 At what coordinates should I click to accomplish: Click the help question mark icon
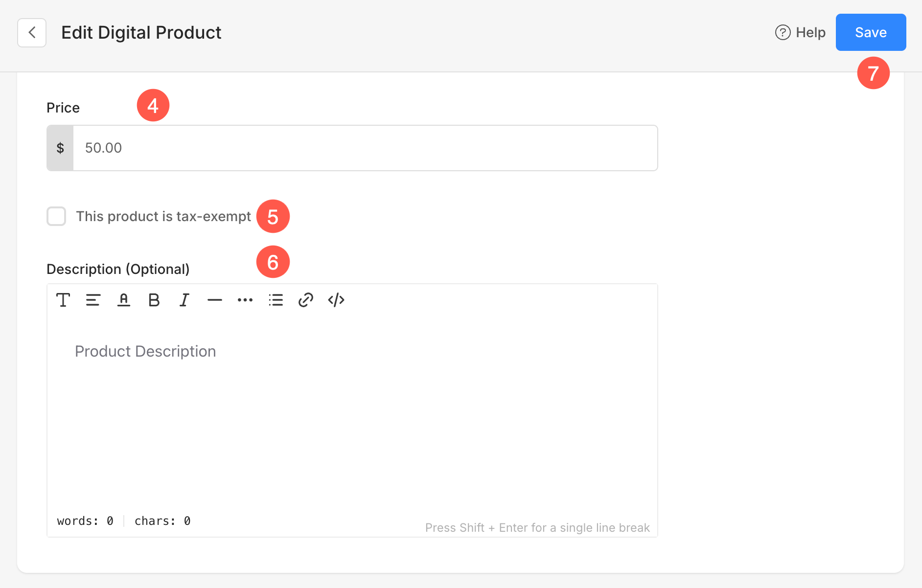coord(783,32)
